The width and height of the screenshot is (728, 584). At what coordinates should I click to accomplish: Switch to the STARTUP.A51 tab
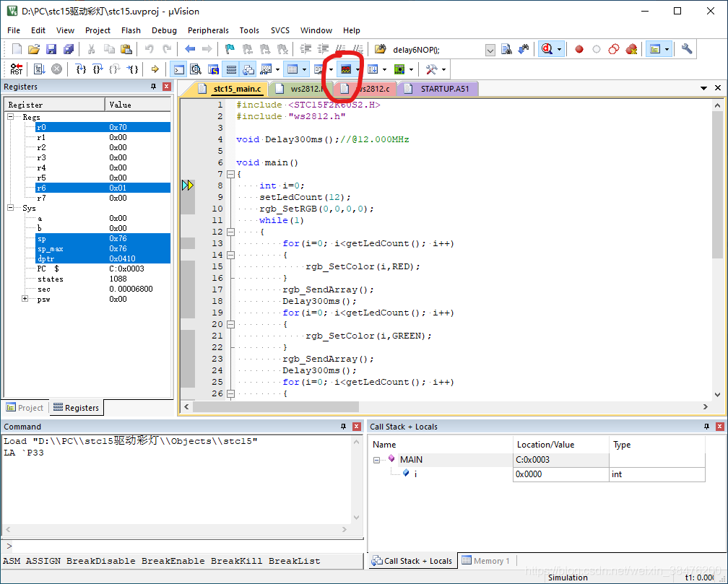(437, 89)
